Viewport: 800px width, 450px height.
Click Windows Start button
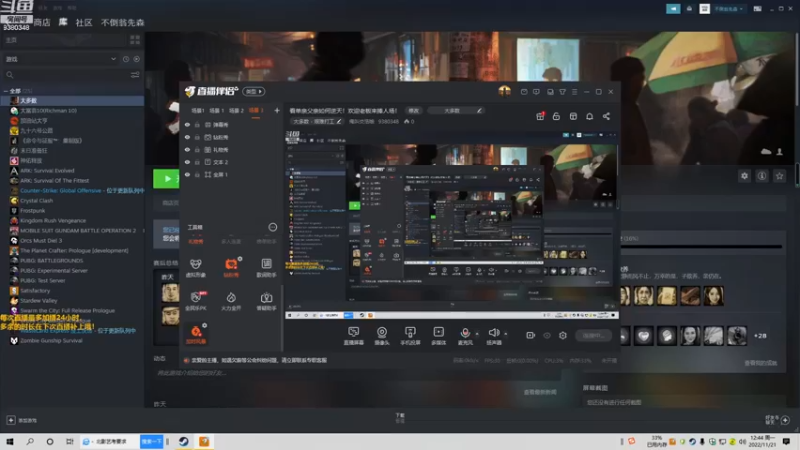point(10,441)
